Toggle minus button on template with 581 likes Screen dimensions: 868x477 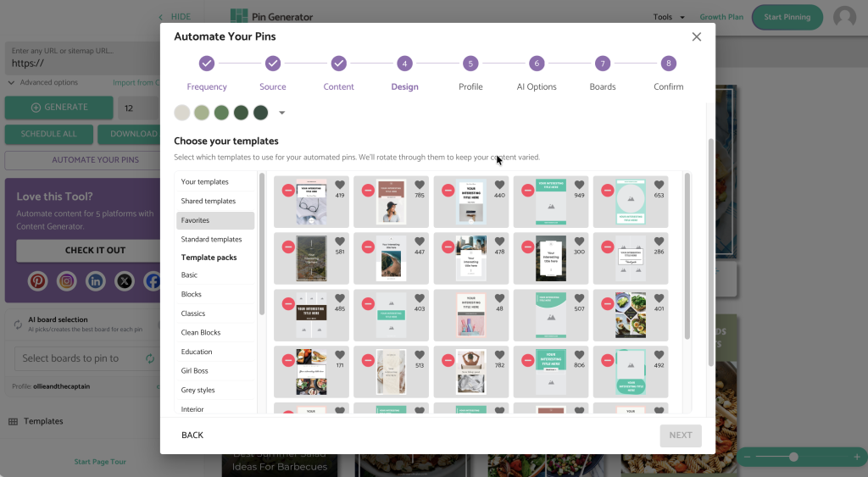tap(288, 247)
